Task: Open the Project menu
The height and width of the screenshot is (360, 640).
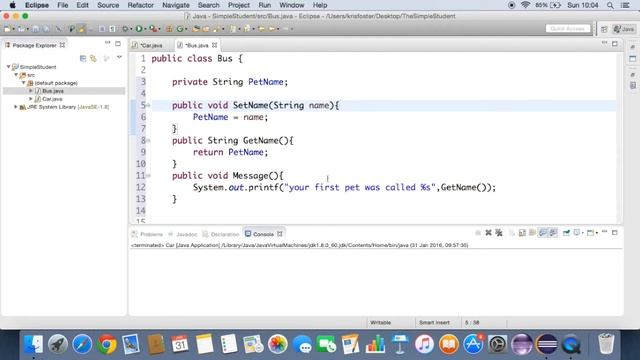Action: pyautogui.click(x=239, y=5)
